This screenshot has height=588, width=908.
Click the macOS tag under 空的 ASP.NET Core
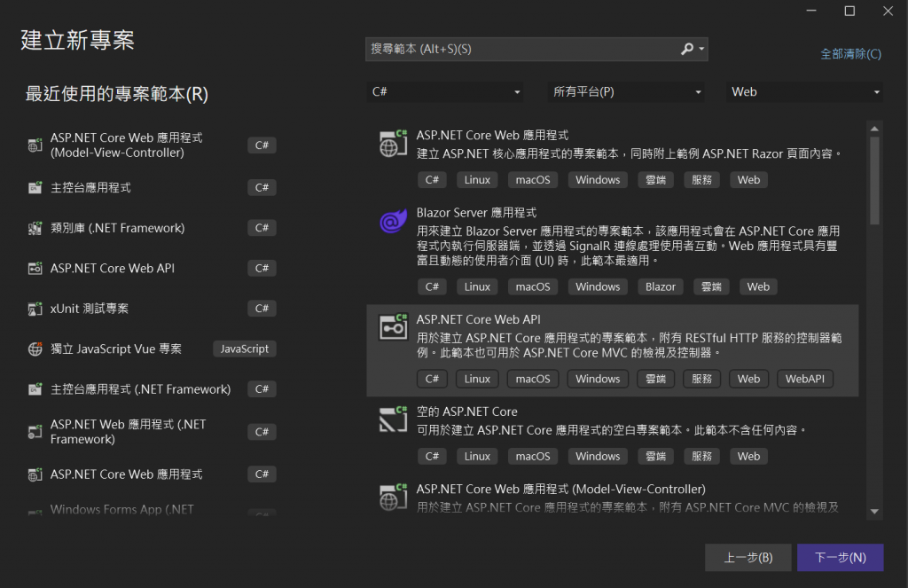click(533, 457)
